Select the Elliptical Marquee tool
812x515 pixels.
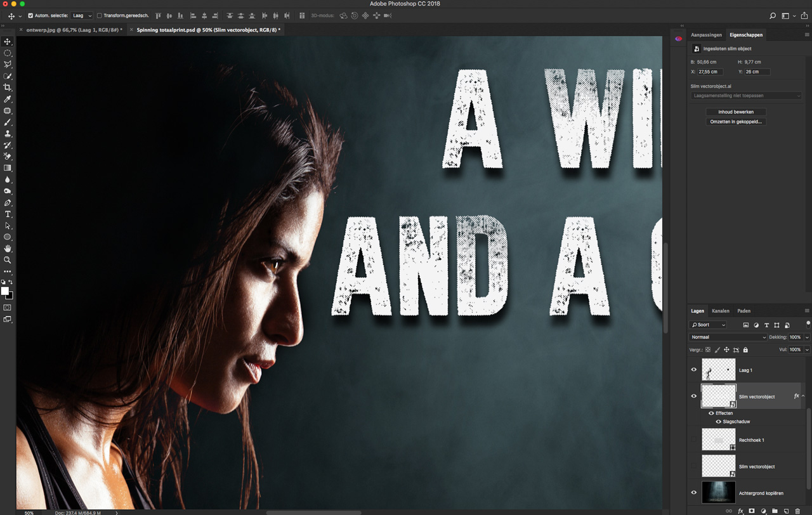pos(8,53)
